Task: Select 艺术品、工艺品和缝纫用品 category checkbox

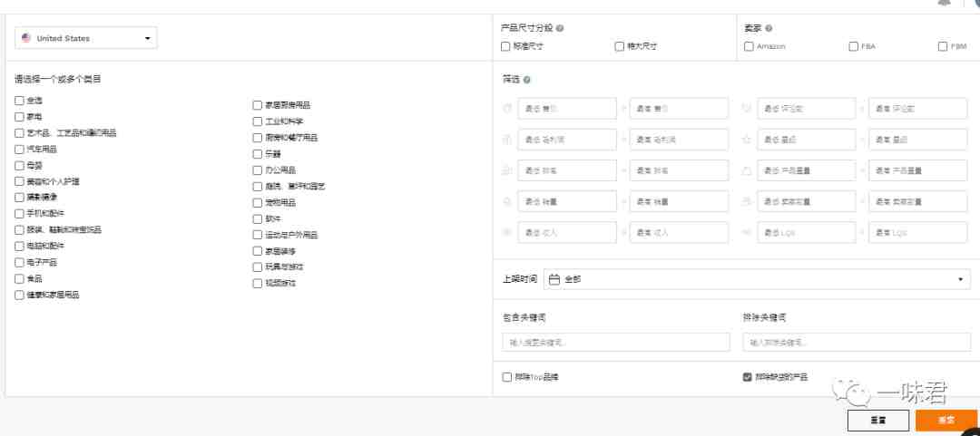Action: pyautogui.click(x=19, y=133)
